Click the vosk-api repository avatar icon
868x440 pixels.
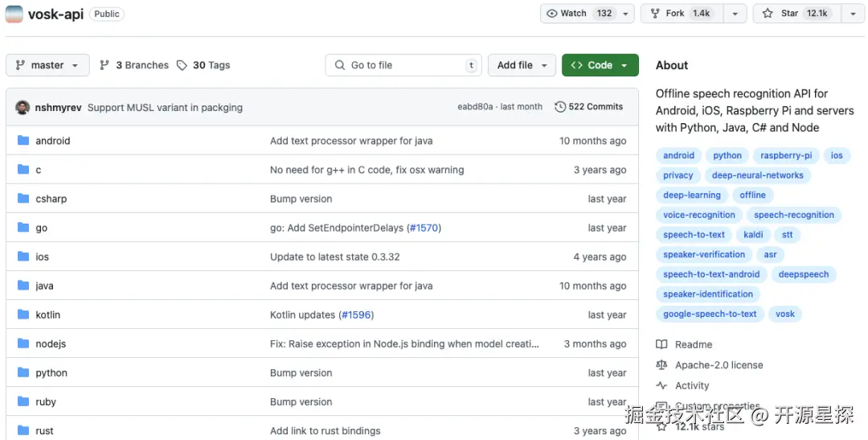coord(14,14)
